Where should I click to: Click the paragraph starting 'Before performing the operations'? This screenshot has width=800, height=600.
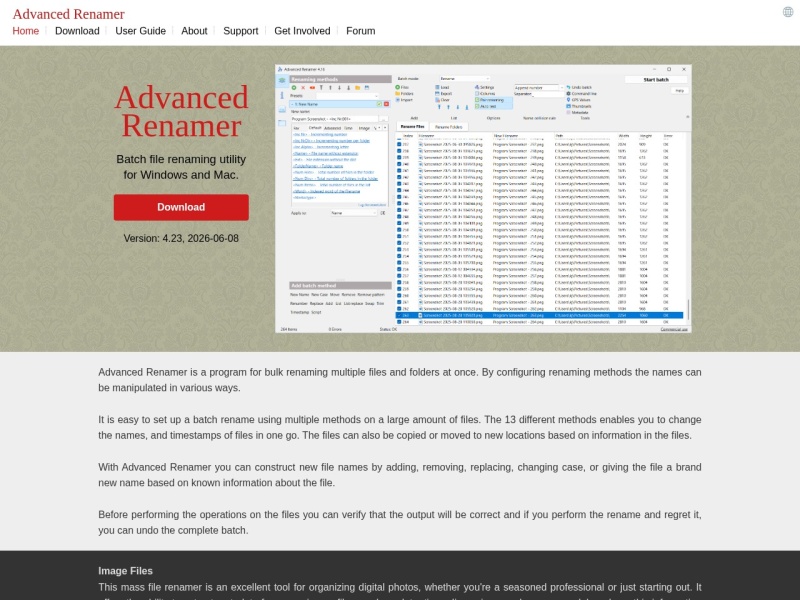[x=400, y=522]
